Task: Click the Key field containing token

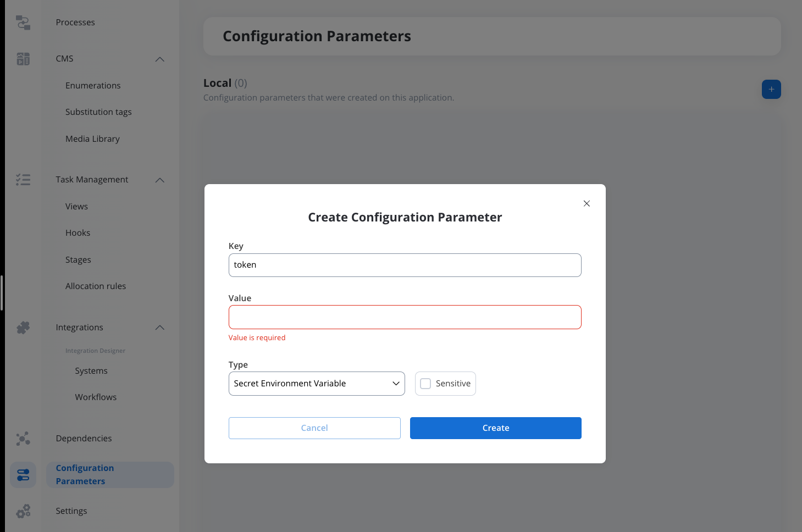Action: 405,265
